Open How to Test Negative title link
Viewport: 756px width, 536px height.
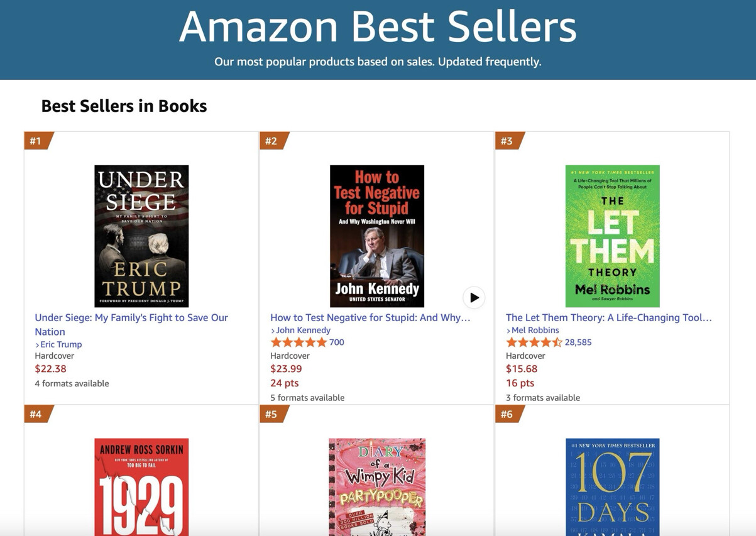pyautogui.click(x=370, y=317)
